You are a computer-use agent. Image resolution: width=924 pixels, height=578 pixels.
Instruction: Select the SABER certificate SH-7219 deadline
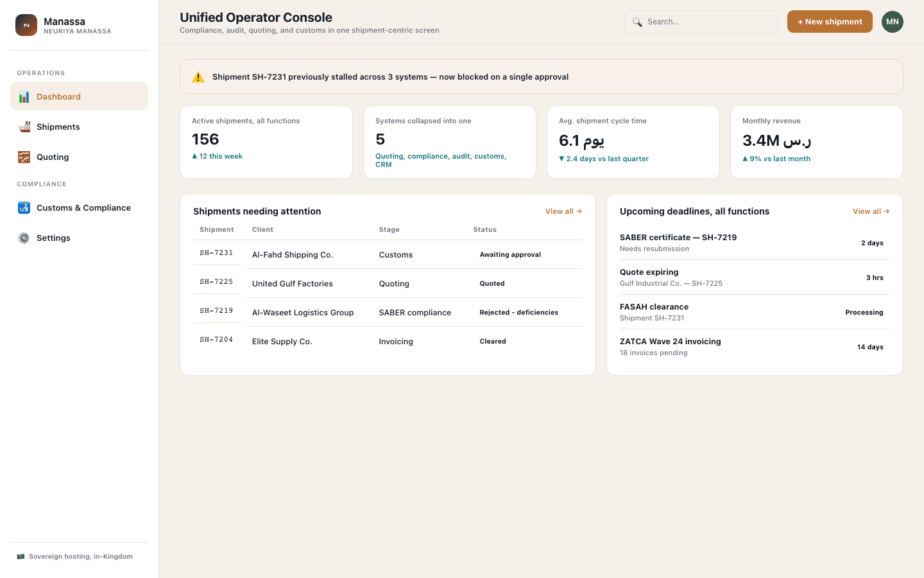[755, 243]
